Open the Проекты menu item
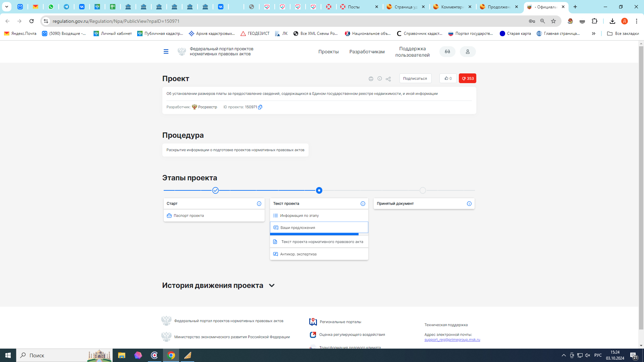644x362 pixels. [328, 52]
